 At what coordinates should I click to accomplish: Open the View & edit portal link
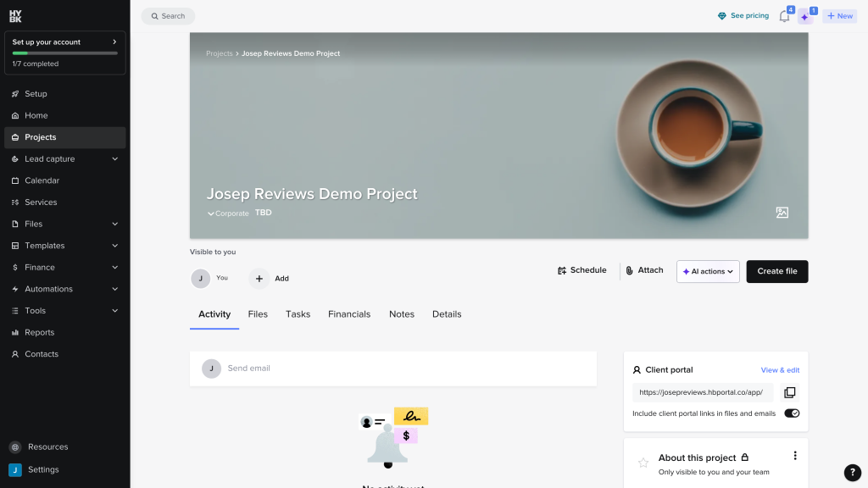pyautogui.click(x=780, y=370)
